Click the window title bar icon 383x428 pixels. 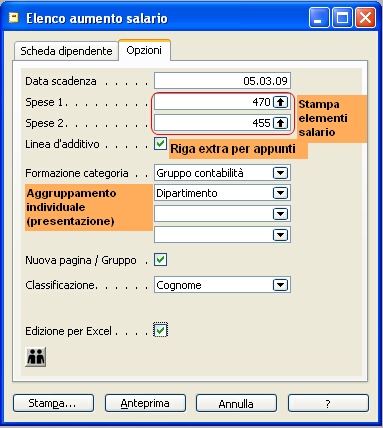point(14,18)
